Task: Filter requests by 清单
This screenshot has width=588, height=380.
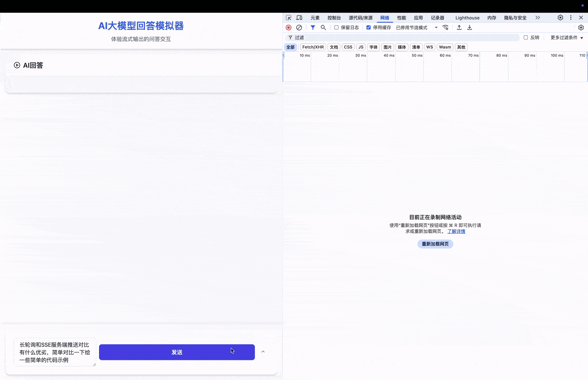Action: pos(416,47)
